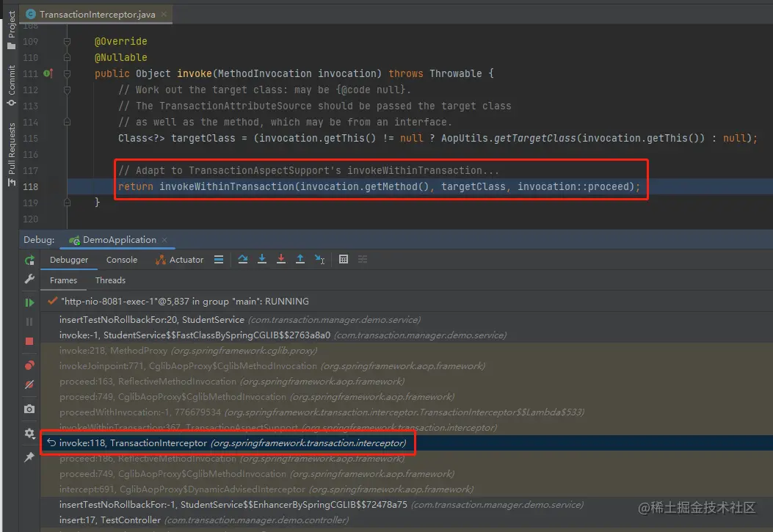The width and height of the screenshot is (773, 532).
Task: Select frame insert:17, TestController
Action: click(406, 520)
